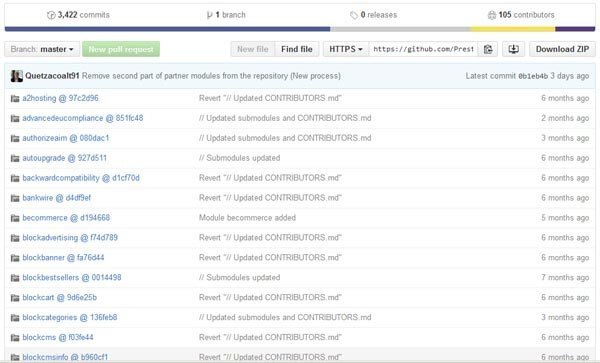Click the clone in desktop icon

tap(514, 49)
